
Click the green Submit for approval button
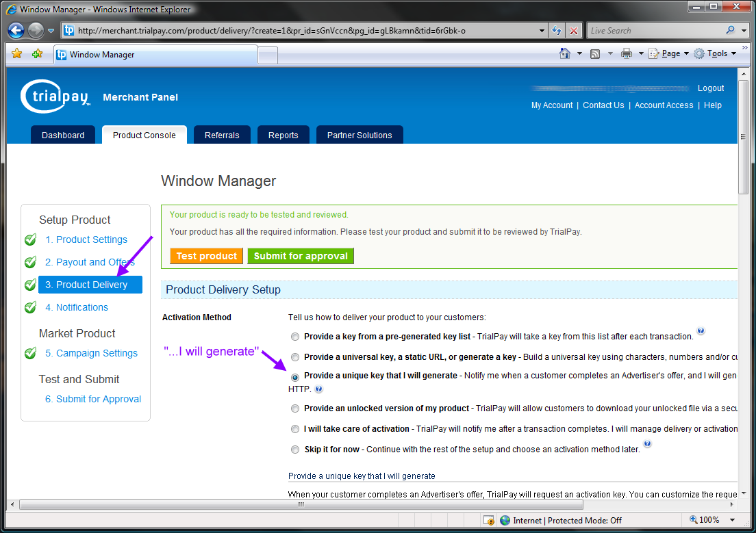(301, 256)
